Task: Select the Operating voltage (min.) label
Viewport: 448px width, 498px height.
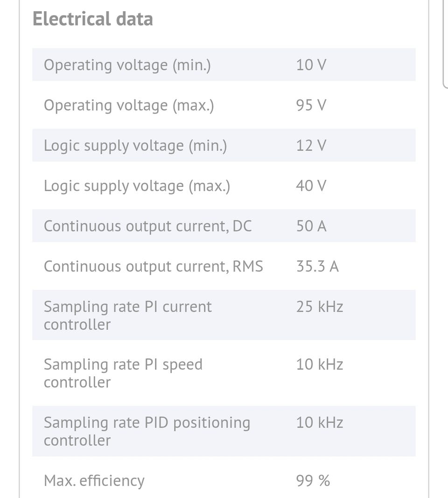Action: pyautogui.click(x=127, y=65)
